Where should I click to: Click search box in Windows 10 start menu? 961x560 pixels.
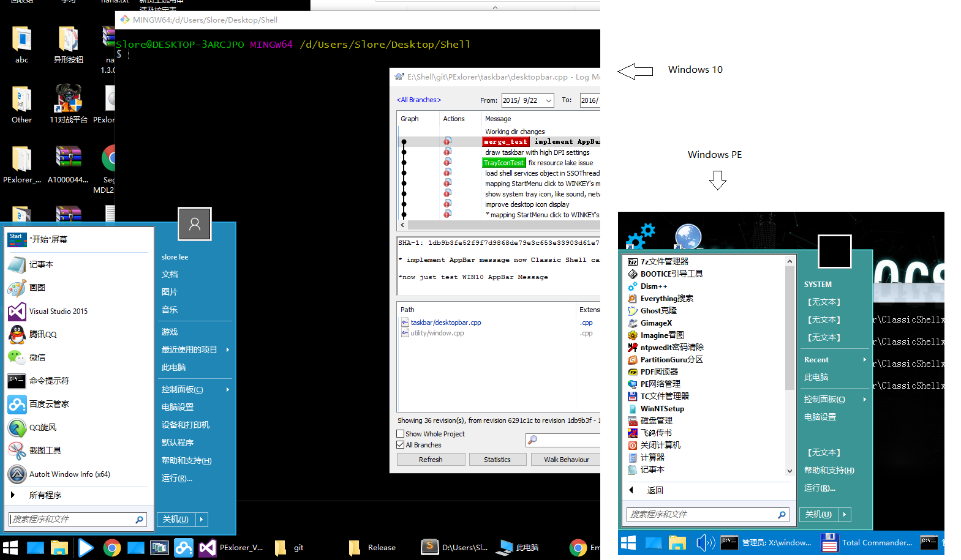[x=78, y=520]
